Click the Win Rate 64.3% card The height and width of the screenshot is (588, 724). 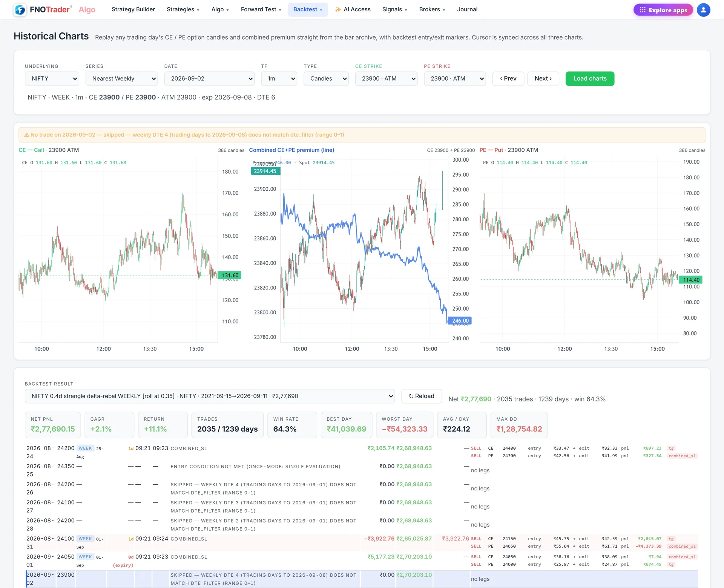(292, 425)
